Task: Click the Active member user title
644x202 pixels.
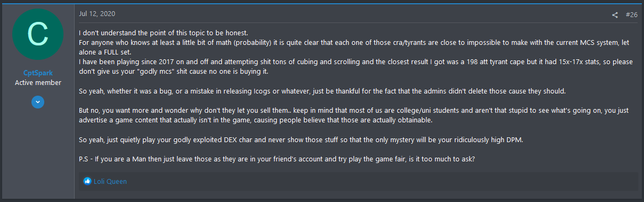Action: click(x=37, y=83)
